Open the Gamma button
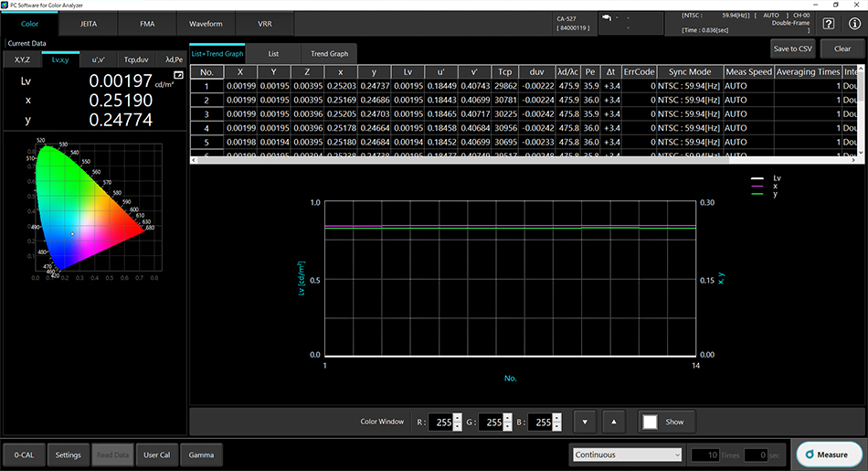The width and height of the screenshot is (868, 471). tap(201, 455)
